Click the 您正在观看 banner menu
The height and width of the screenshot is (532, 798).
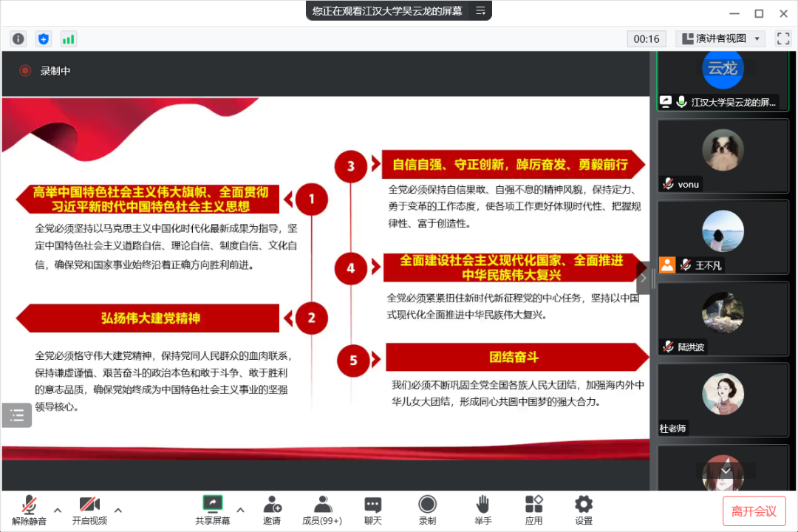[x=480, y=11]
